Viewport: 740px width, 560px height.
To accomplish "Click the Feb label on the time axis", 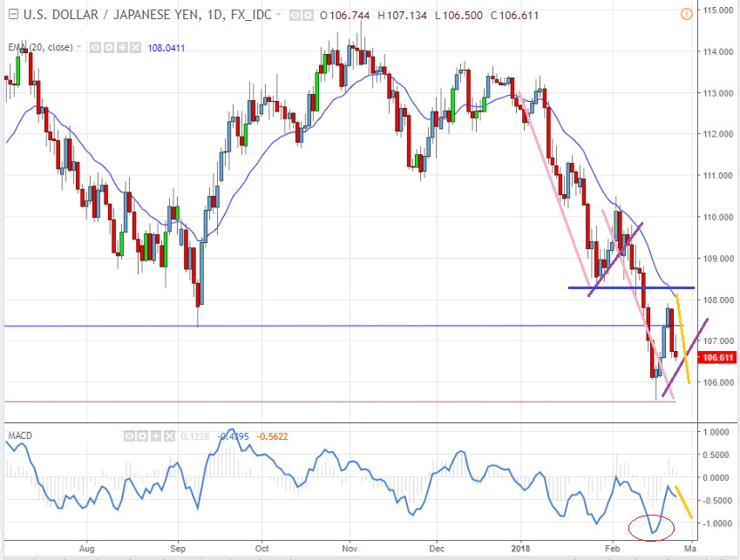I will [612, 549].
